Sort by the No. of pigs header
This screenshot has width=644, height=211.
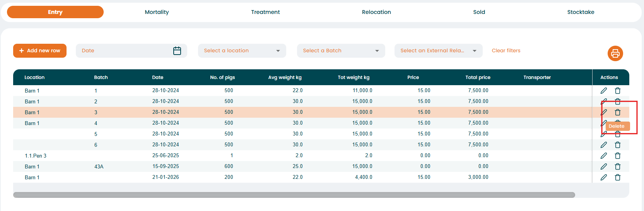pyautogui.click(x=222, y=77)
